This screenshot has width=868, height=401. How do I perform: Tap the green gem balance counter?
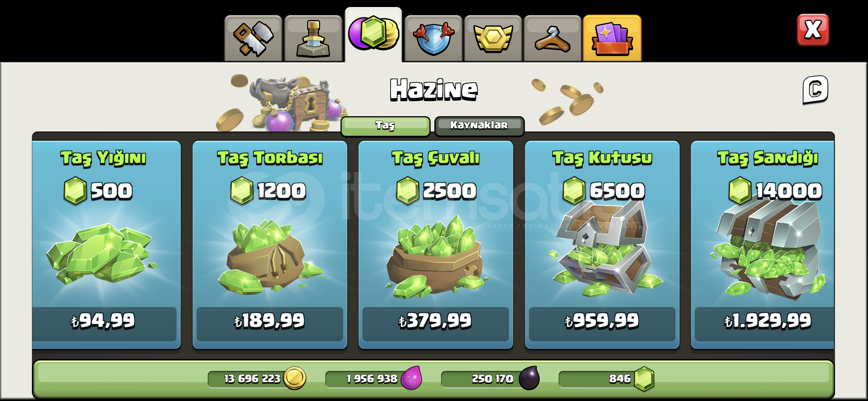[607, 379]
